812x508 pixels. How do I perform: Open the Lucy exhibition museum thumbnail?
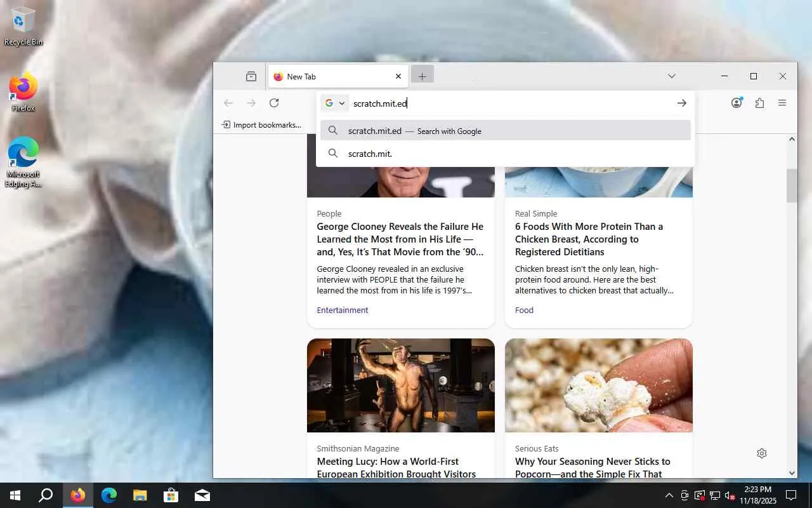coord(401,385)
